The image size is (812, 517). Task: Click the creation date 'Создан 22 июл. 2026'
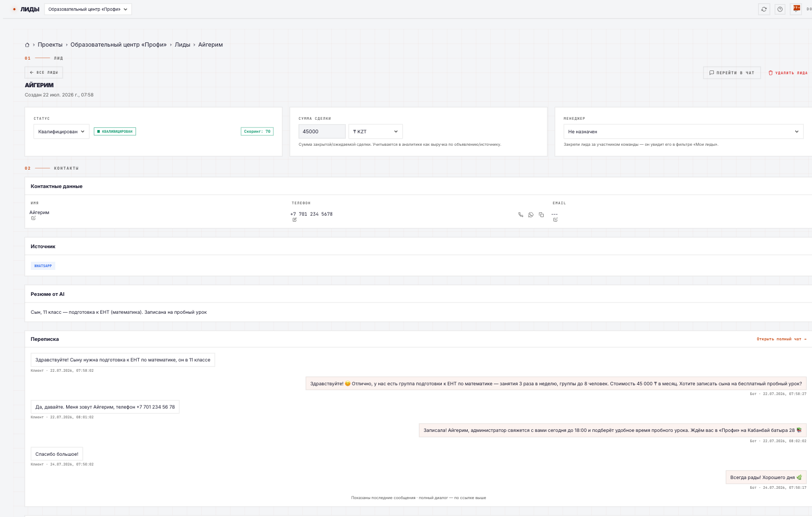(x=59, y=95)
